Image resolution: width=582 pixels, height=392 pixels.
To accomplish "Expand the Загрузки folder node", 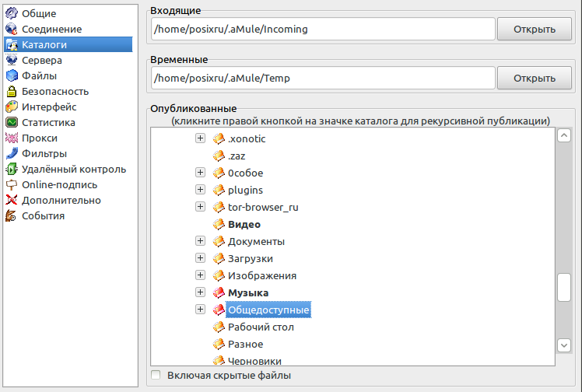I will [x=200, y=258].
